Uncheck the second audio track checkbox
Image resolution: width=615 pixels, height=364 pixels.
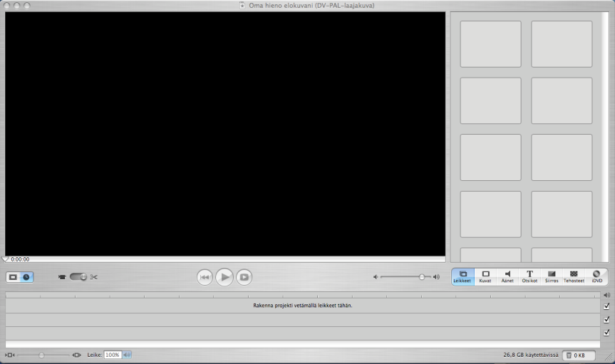[x=606, y=333]
